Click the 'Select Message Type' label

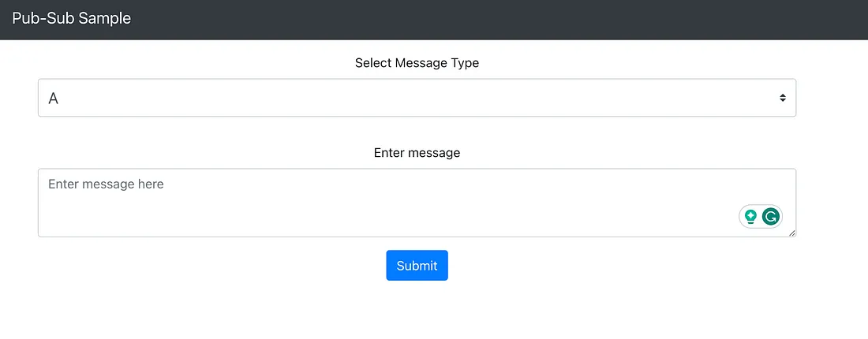click(x=417, y=63)
